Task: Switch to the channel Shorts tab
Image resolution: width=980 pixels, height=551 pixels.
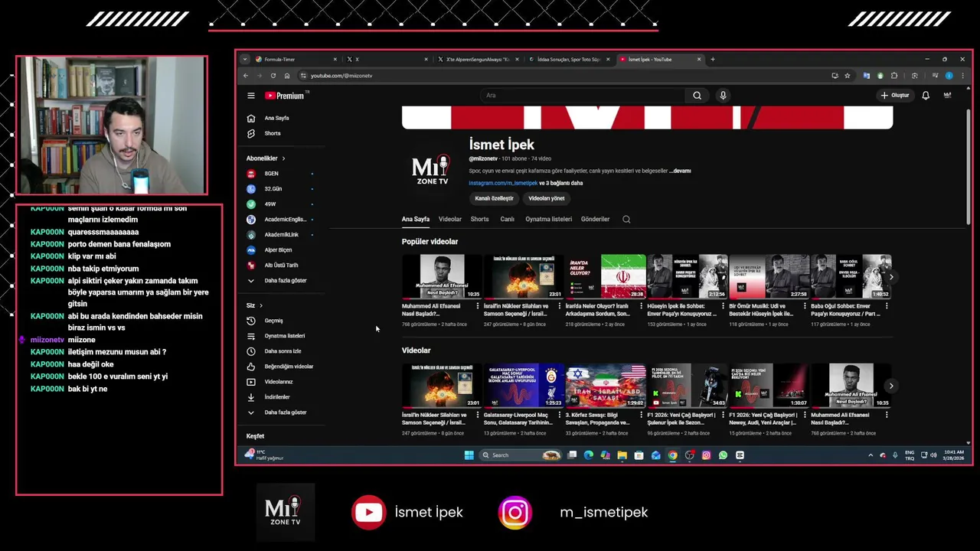Action: (x=480, y=220)
